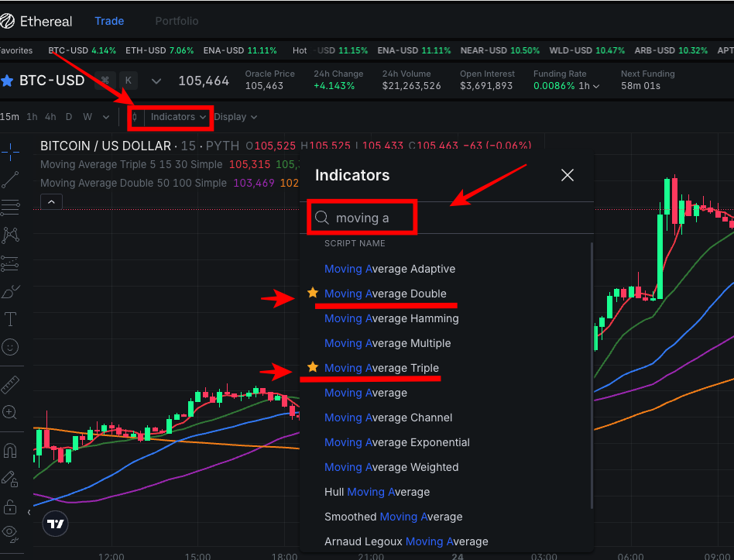
Task: Add the Moving Average Adaptive indicator
Action: [x=390, y=269]
